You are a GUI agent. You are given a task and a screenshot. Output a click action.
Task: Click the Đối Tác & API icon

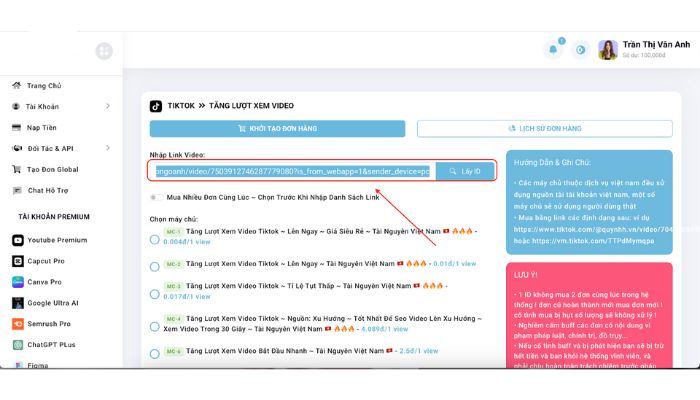pos(17,148)
